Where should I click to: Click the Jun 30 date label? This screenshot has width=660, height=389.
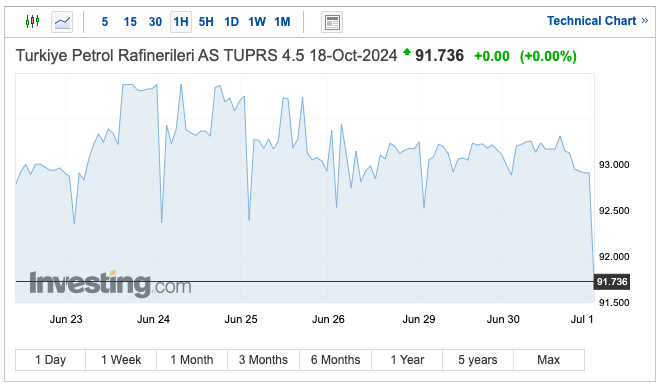pos(503,319)
